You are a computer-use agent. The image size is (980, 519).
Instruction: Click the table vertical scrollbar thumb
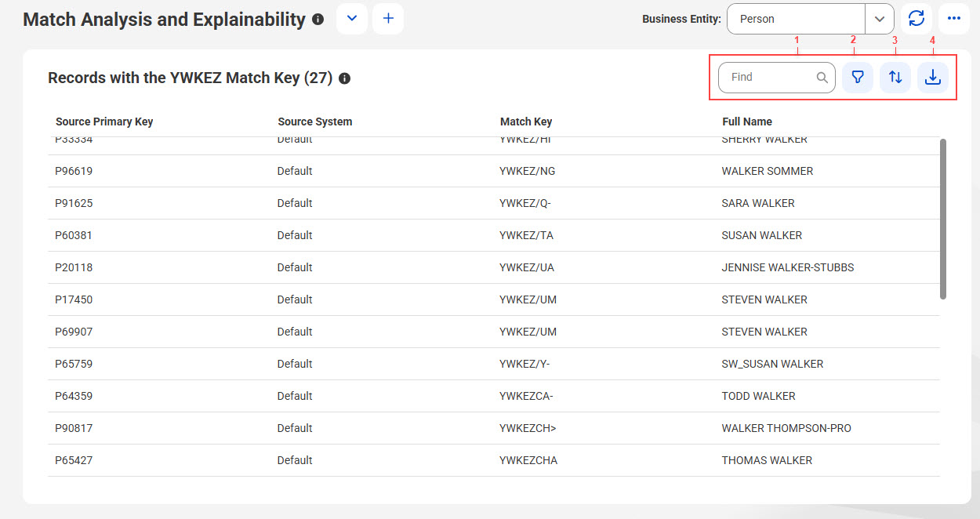(943, 219)
